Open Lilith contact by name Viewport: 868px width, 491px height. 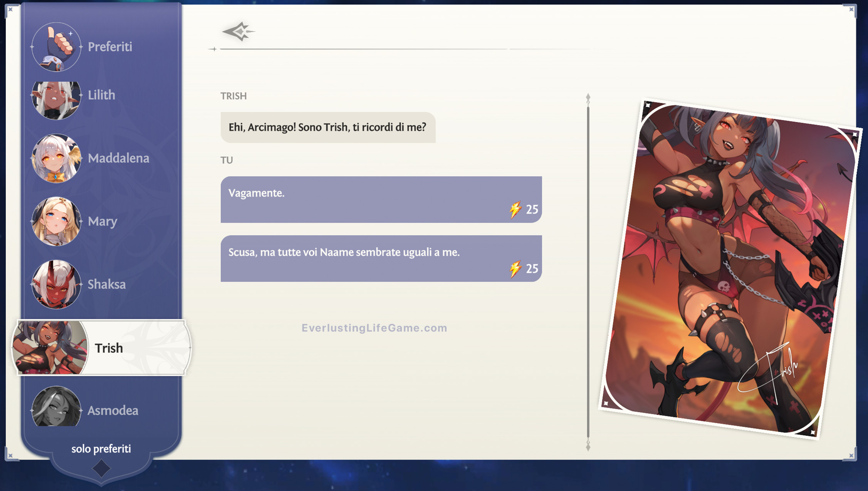(101, 95)
